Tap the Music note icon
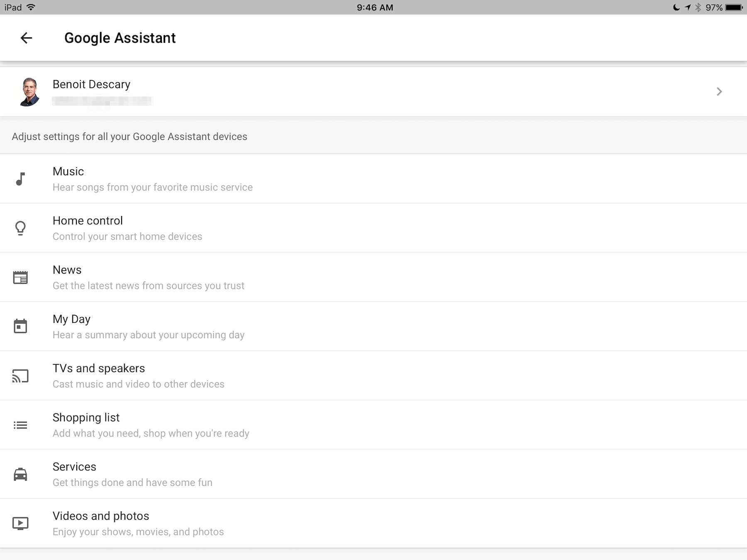Screen dimensions: 747x560 point(20,179)
